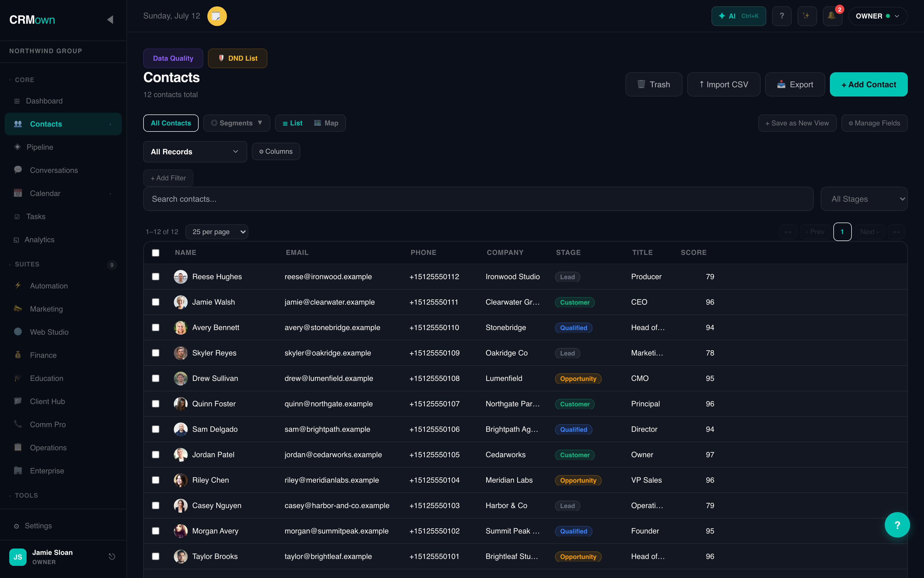Screen dimensions: 924x578
Task: Click the JS user avatar badge
Action: tap(18, 557)
